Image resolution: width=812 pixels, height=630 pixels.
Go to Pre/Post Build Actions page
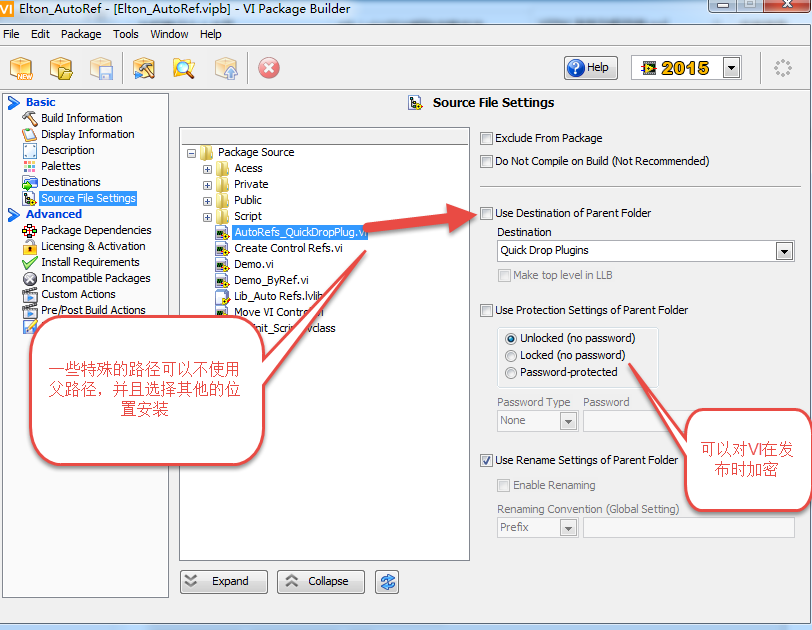click(93, 310)
